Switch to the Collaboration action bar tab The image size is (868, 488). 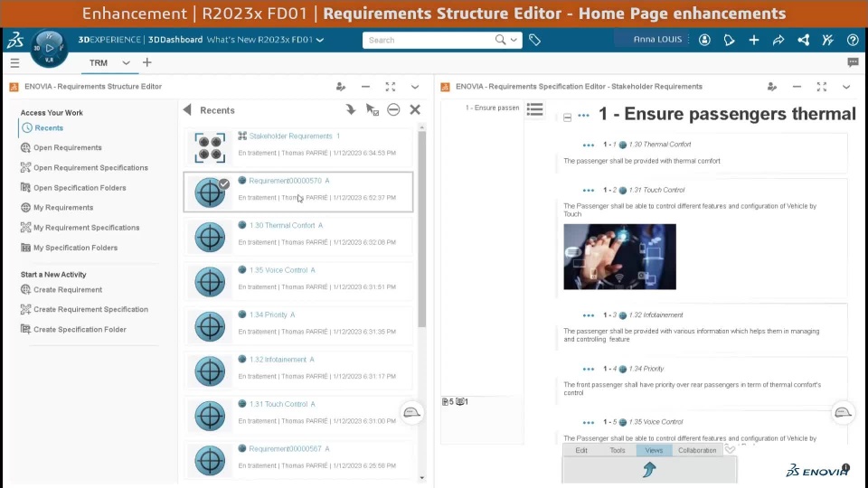(x=697, y=450)
